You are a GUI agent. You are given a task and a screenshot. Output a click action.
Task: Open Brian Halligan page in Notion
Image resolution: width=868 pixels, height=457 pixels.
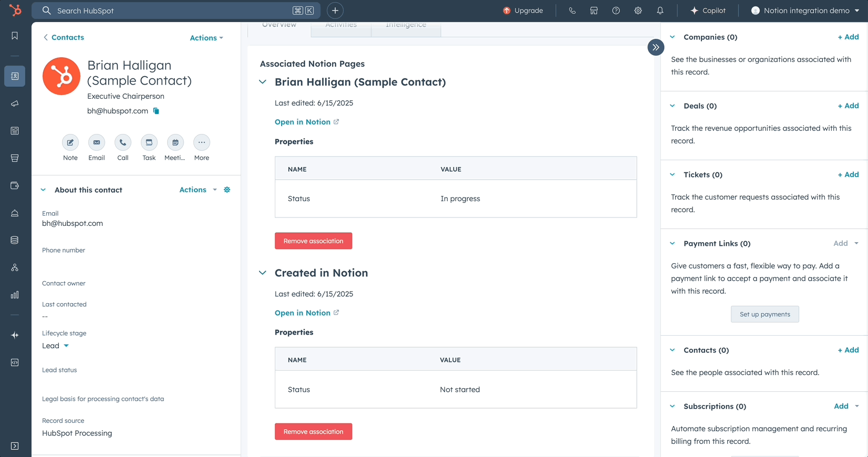tap(307, 122)
